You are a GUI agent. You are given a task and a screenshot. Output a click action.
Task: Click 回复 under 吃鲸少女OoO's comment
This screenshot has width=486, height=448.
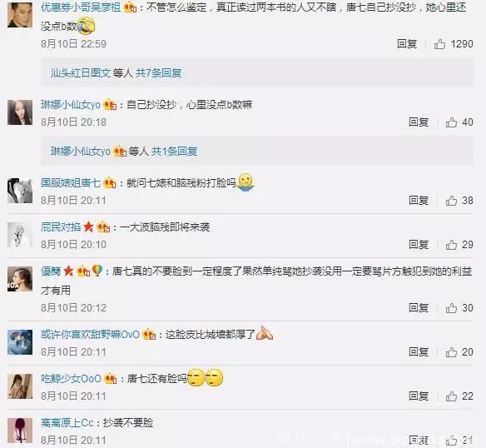point(419,396)
